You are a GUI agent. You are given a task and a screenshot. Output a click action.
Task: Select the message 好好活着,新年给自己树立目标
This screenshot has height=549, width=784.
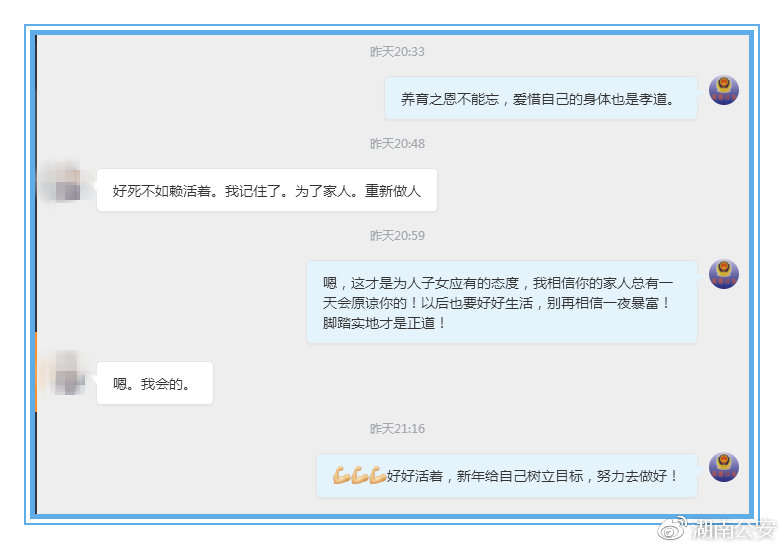point(507,476)
